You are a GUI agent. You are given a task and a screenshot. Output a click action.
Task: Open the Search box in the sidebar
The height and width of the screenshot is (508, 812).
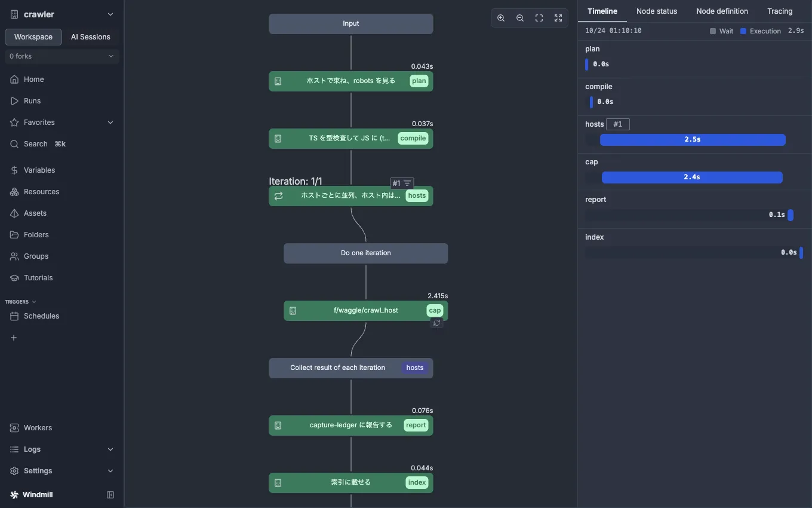62,144
